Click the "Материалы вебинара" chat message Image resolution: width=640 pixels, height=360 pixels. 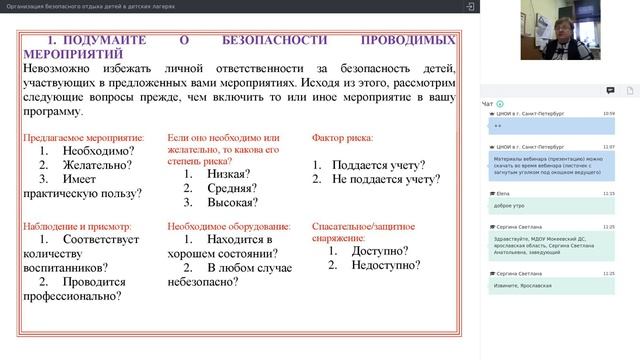(551, 166)
